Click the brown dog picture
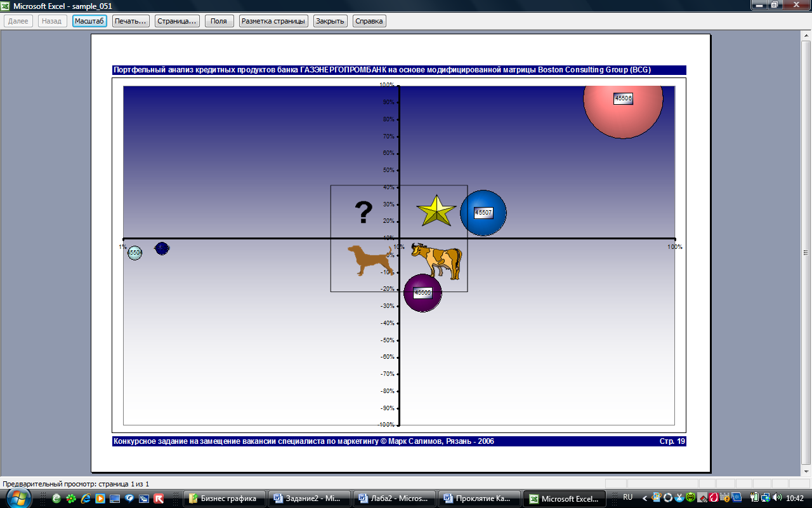 (370, 260)
